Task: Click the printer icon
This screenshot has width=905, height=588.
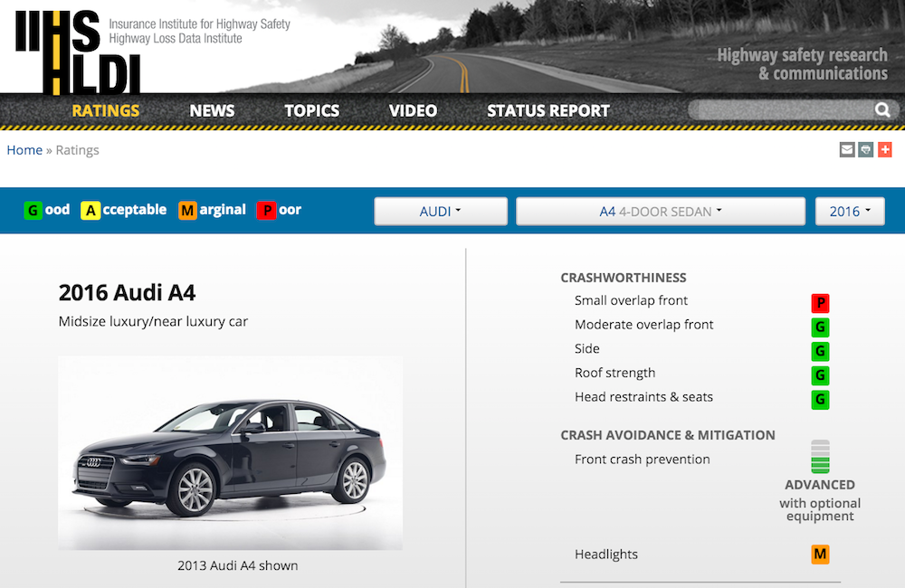Action: point(866,150)
